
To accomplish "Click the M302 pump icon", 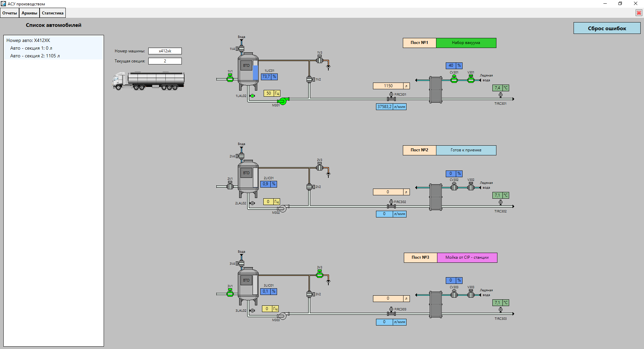I will point(282,208).
